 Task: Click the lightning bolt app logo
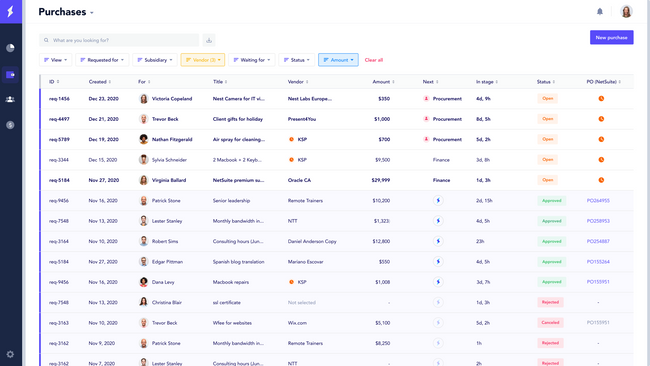tap(11, 12)
